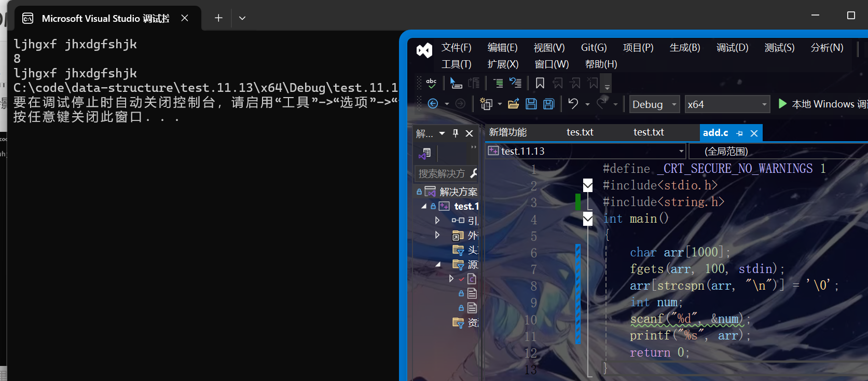Click Solution Explorer view switch icon

425,154
